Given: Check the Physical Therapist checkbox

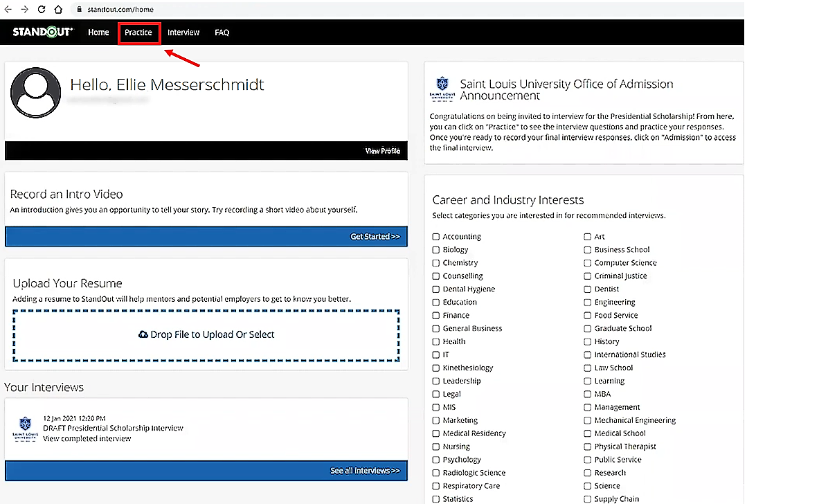Looking at the screenshot, I should pyautogui.click(x=588, y=447).
